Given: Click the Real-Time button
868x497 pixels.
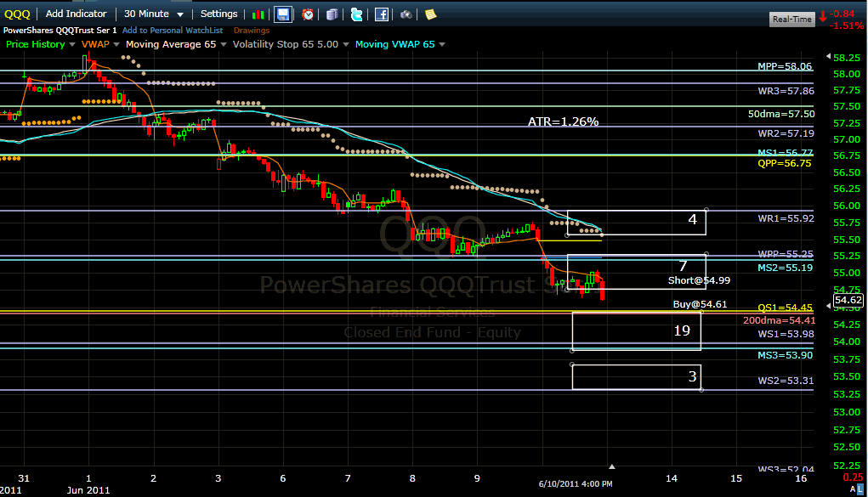Looking at the screenshot, I should point(792,19).
